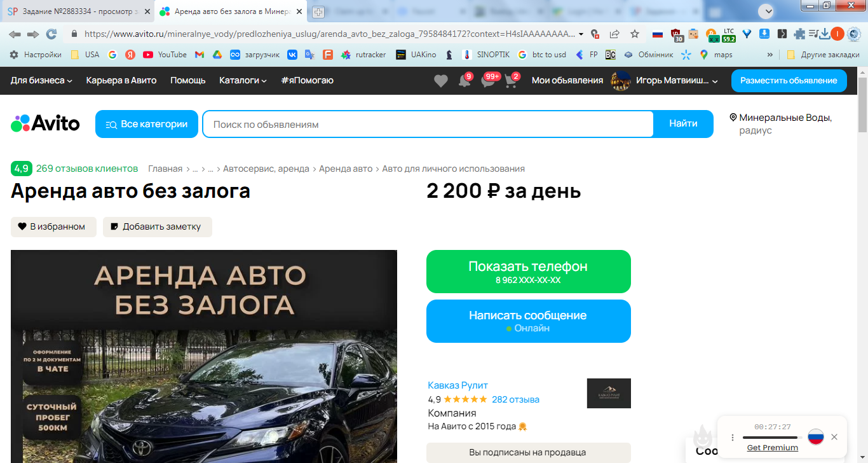This screenshot has width=868, height=463.
Task: Open the Google maps bookmark
Action: click(716, 55)
